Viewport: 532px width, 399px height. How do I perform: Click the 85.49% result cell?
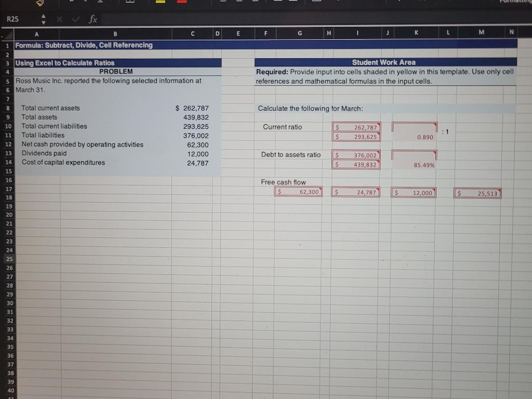pyautogui.click(x=414, y=160)
